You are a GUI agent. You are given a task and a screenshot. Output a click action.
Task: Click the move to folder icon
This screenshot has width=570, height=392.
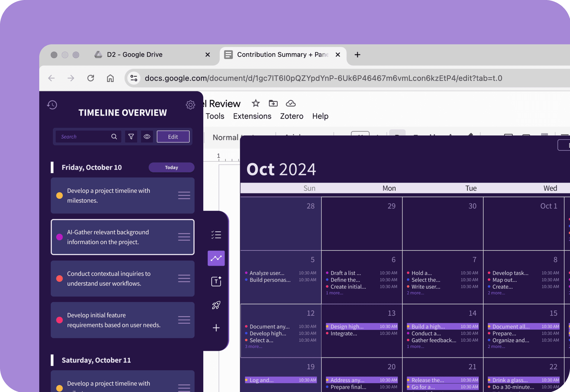click(273, 103)
